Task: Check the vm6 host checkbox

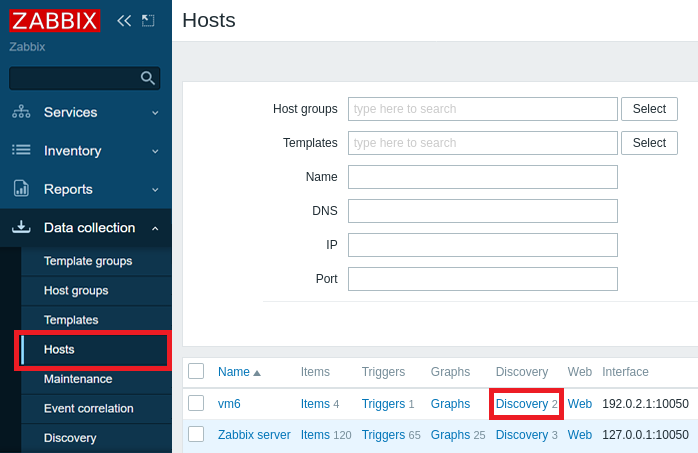Action: click(196, 403)
